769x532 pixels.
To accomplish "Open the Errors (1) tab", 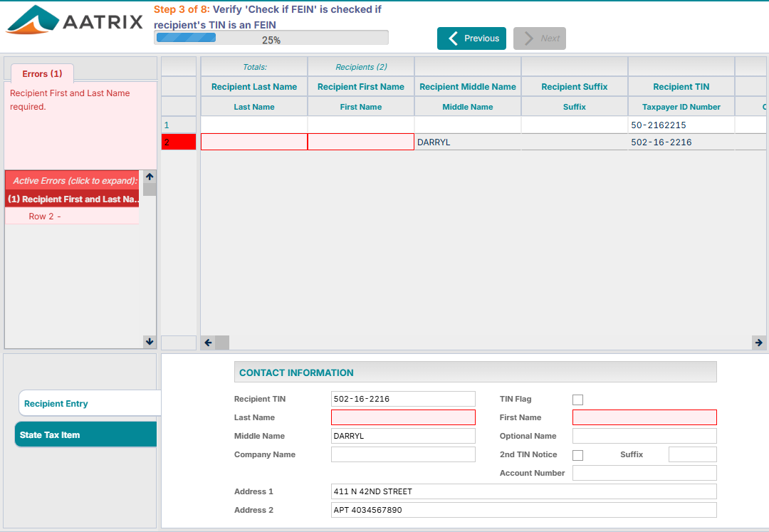I will 42,73.
